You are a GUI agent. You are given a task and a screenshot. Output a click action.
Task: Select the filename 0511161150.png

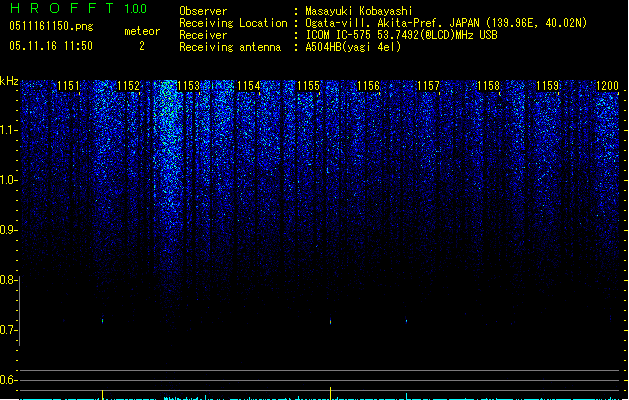click(51, 26)
